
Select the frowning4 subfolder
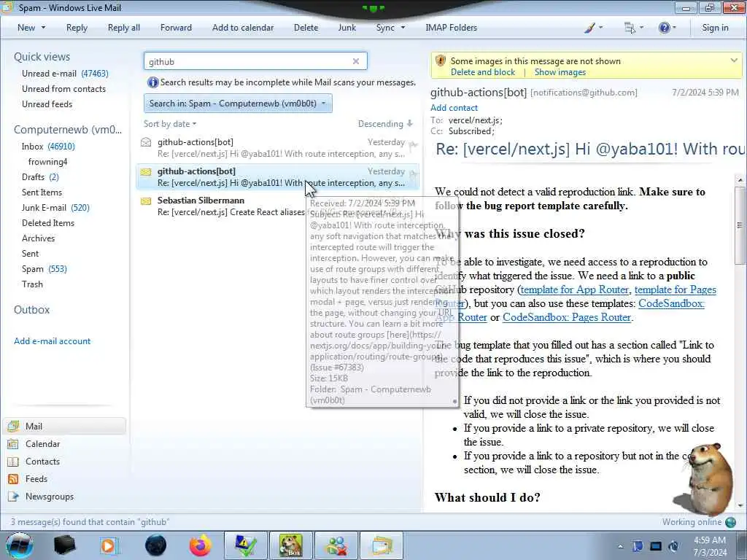[47, 161]
